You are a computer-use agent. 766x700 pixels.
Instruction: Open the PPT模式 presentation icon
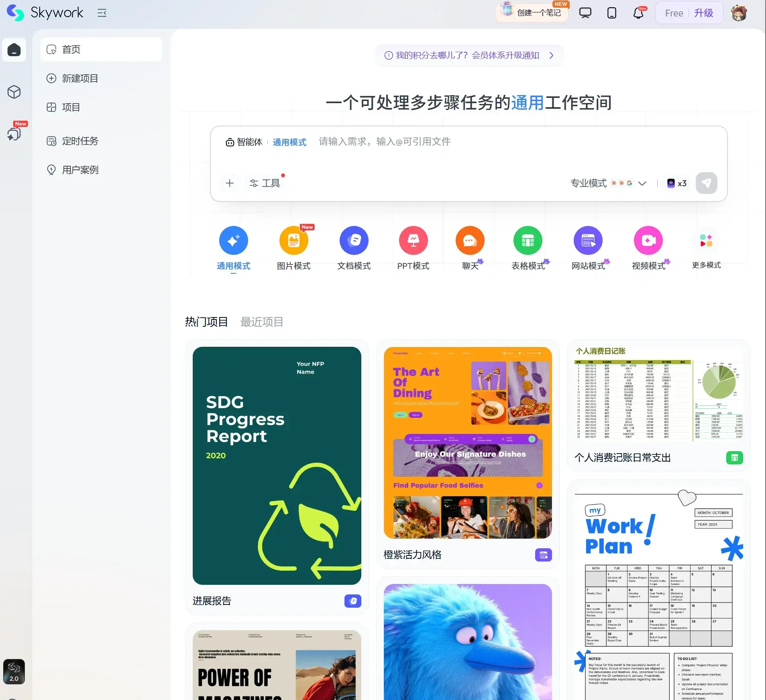point(413,240)
